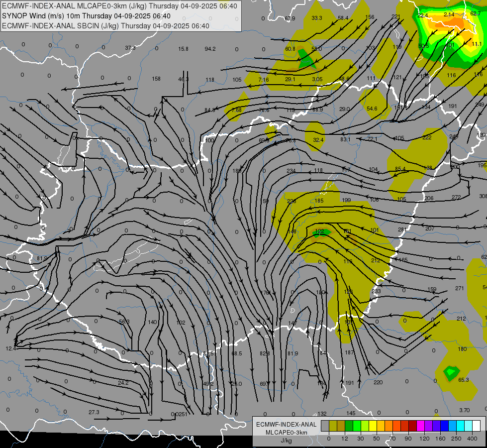Click the cyan legend swatch after 250

pyautogui.click(x=461, y=426)
